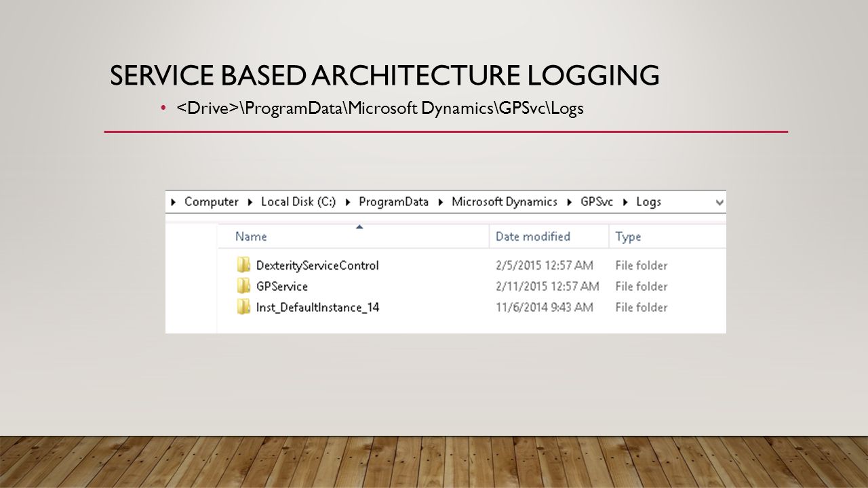Click File folder type in DexterityServiceControl row
The width and height of the screenshot is (868, 488).
click(642, 265)
